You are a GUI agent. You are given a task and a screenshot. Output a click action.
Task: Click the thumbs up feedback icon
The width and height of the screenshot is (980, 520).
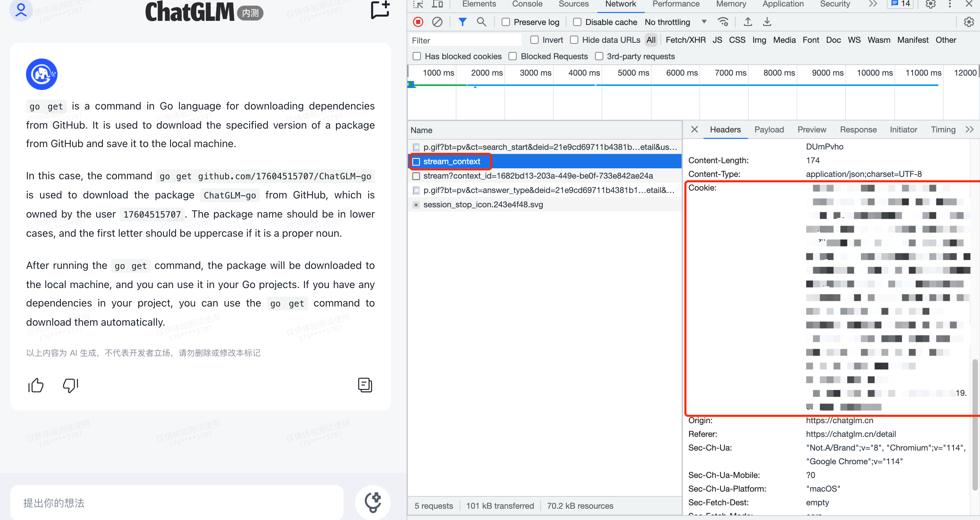coord(36,385)
